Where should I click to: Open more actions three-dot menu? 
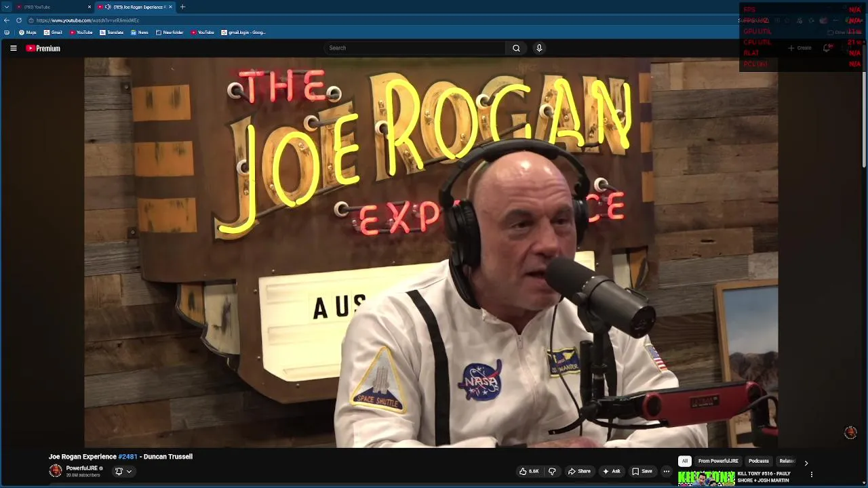667,471
